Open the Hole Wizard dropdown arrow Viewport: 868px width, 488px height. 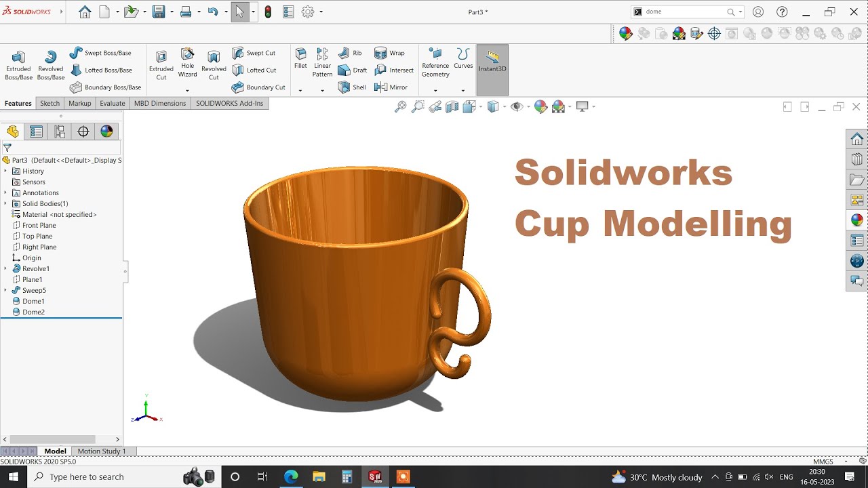tap(187, 90)
